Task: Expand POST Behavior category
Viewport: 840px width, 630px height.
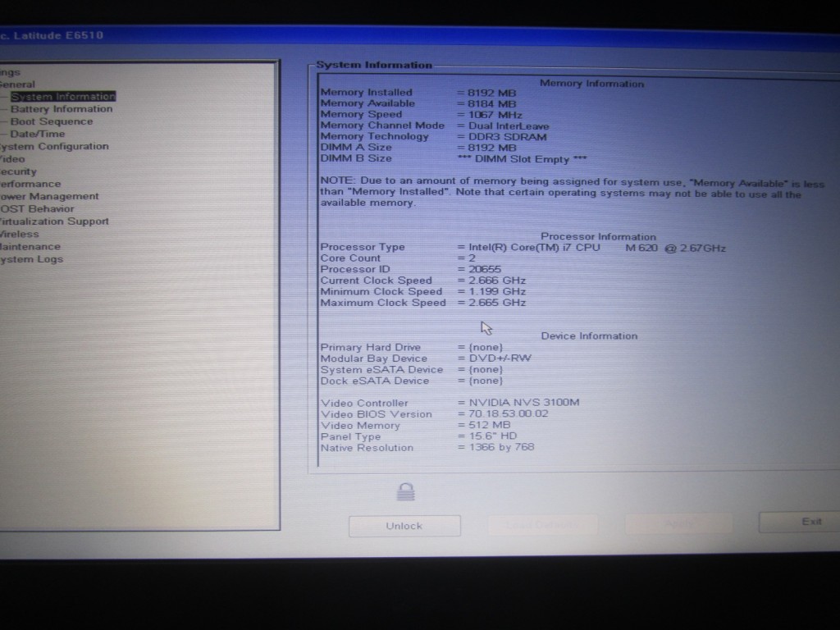Action: click(x=37, y=209)
